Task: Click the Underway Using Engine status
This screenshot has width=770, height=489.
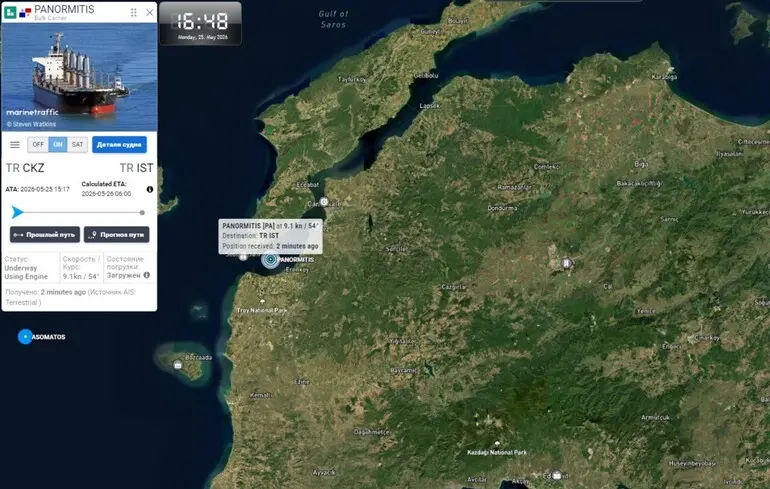Action: coord(26,272)
